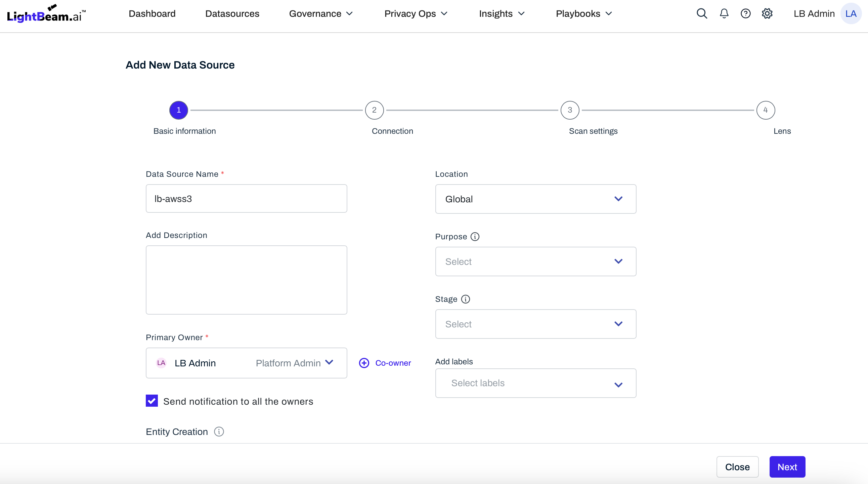Screen dimensions: 868x484
Task: Jump to step 2 Connection
Action: 374,110
